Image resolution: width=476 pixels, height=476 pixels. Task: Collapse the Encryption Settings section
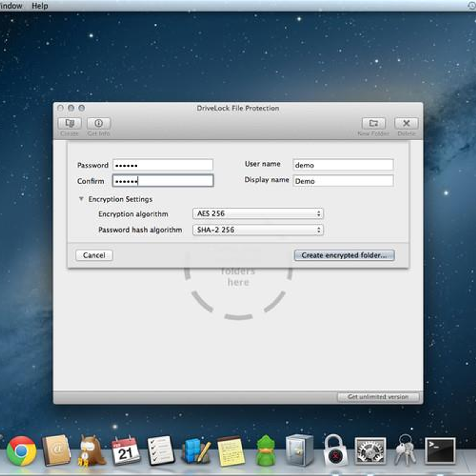81,199
